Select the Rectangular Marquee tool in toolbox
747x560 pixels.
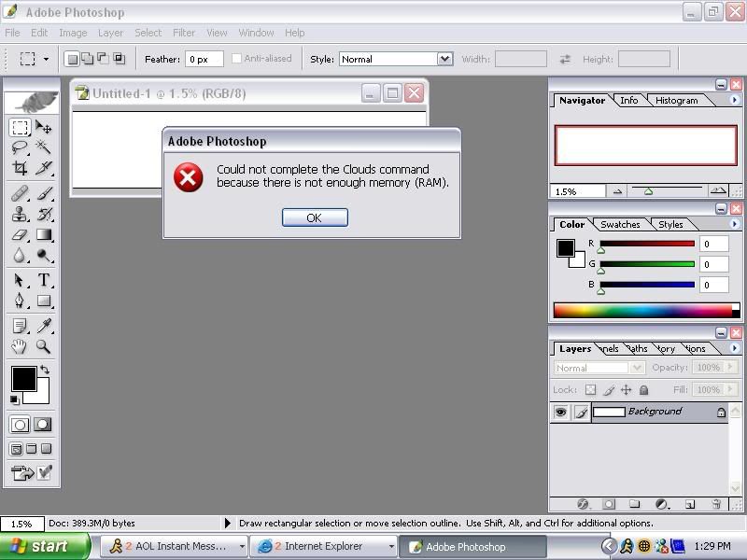click(20, 128)
